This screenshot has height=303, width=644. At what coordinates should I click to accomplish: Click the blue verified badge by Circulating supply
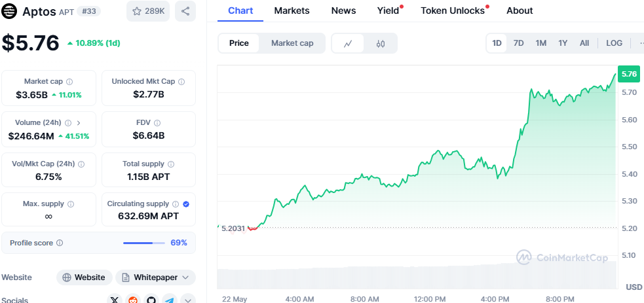point(186,204)
